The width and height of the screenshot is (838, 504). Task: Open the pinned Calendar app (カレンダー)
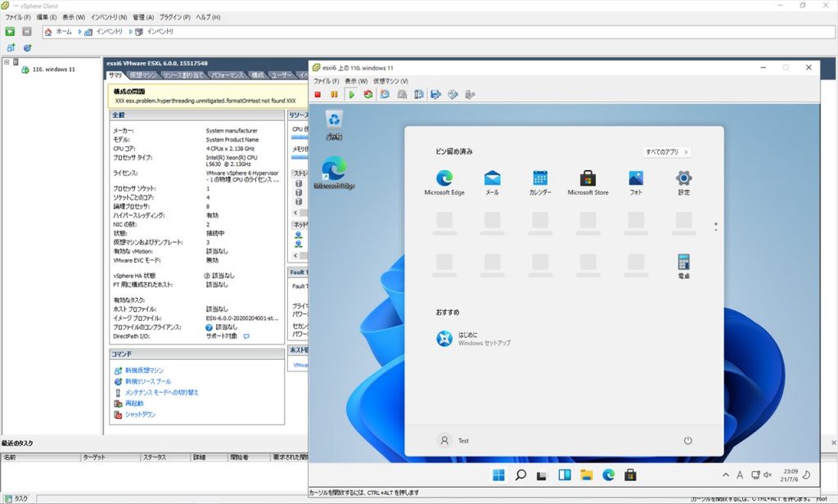pyautogui.click(x=540, y=182)
